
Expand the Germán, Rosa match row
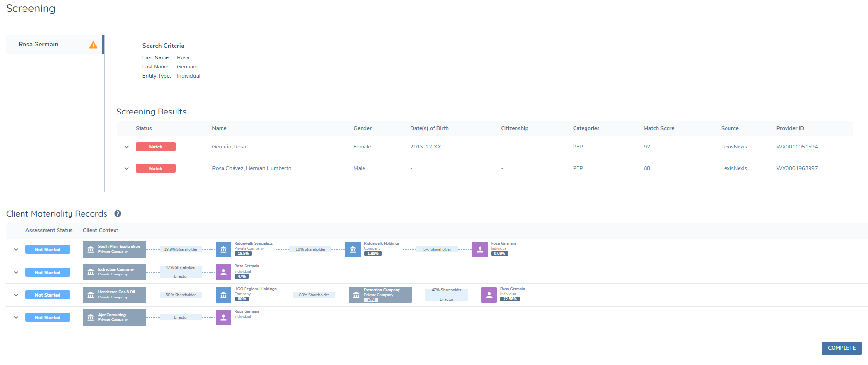127,147
